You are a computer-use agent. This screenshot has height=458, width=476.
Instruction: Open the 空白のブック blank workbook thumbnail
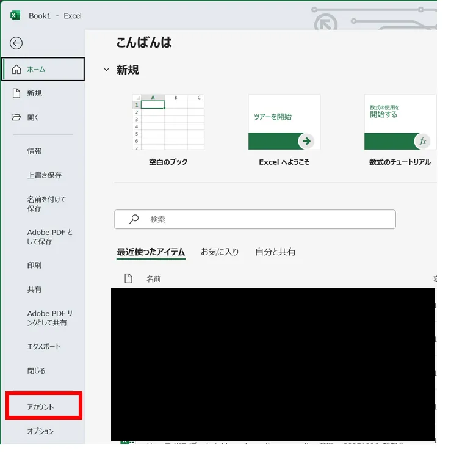click(x=168, y=122)
